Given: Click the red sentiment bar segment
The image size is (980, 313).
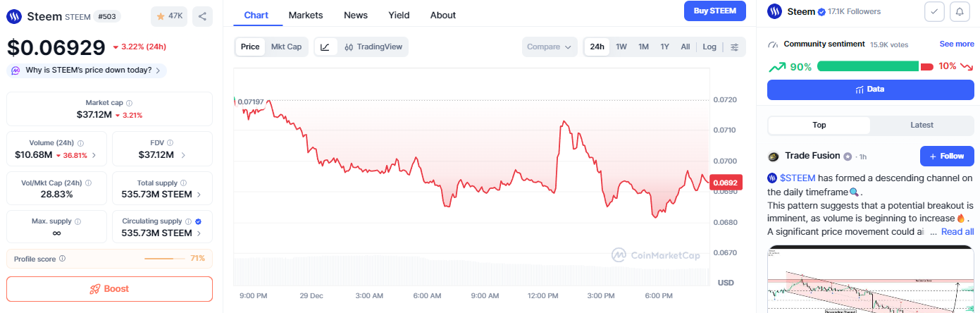Looking at the screenshot, I should (927, 67).
